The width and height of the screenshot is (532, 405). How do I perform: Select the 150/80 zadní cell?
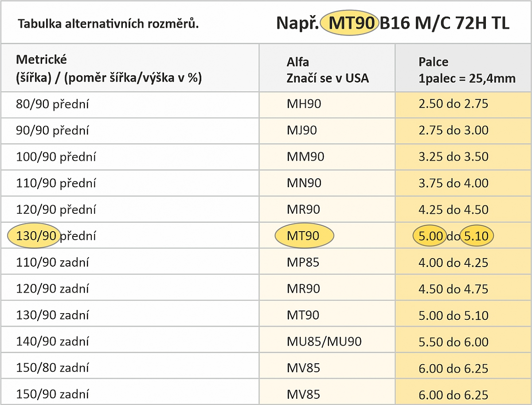click(52, 368)
